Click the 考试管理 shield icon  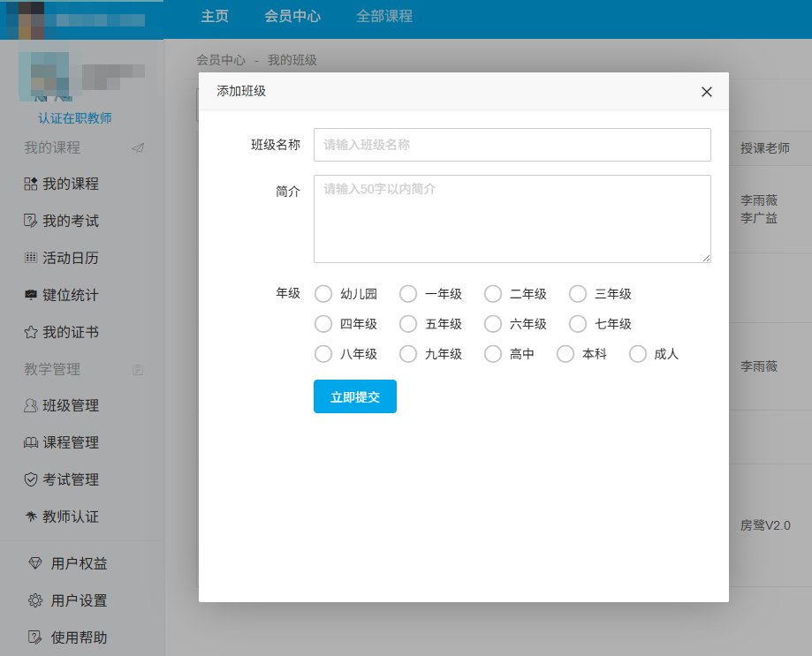coord(30,480)
